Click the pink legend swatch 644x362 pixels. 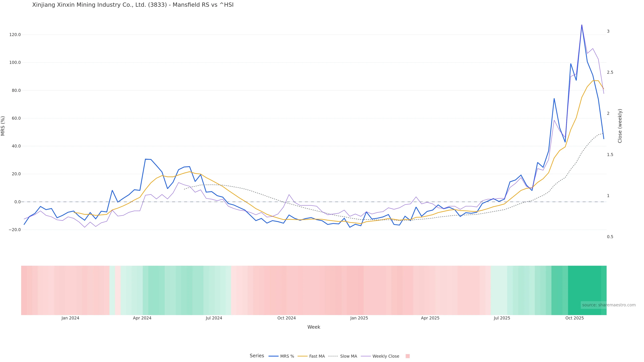(x=408, y=356)
